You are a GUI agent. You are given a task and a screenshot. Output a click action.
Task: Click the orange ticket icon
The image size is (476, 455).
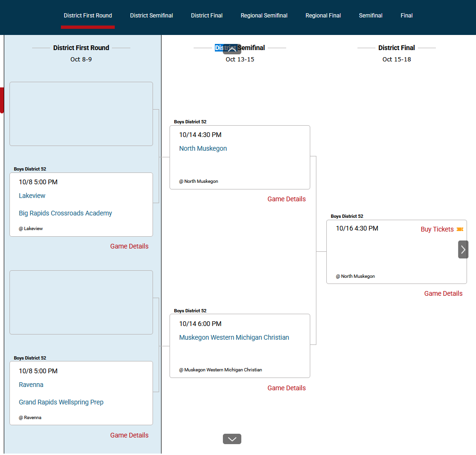[460, 229]
